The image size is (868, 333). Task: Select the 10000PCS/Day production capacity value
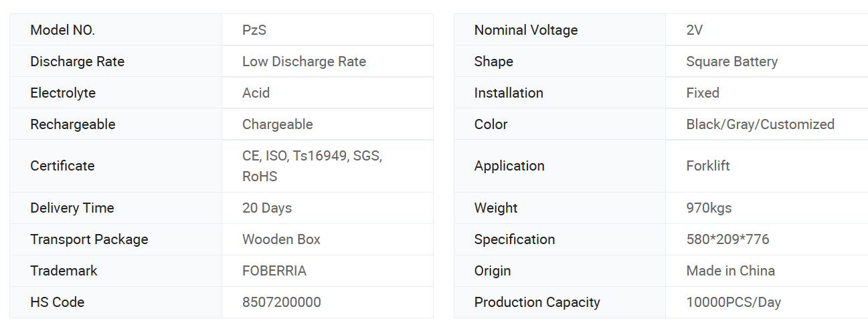point(733,302)
